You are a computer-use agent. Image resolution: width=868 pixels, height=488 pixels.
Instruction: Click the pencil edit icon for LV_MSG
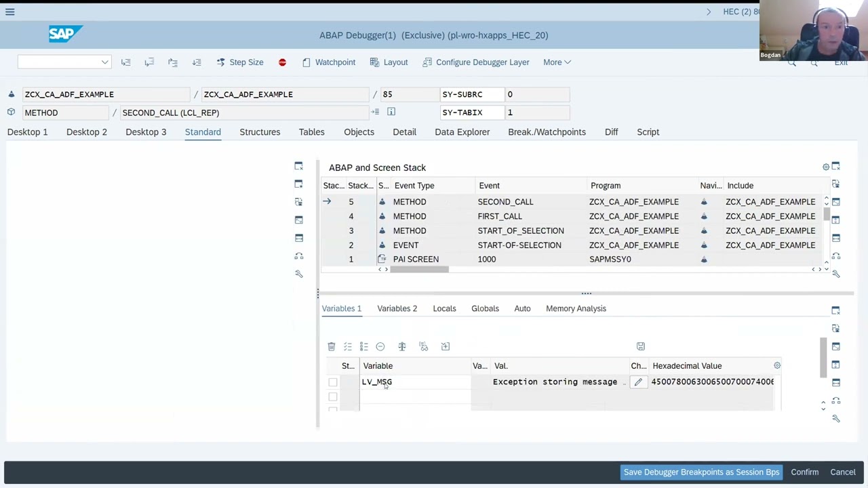[638, 382]
